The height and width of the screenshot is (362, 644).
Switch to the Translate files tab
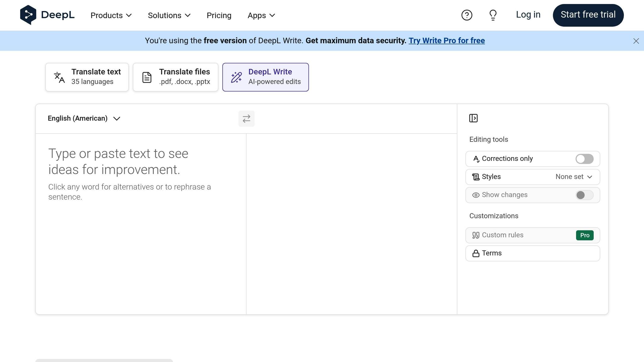pos(175,77)
